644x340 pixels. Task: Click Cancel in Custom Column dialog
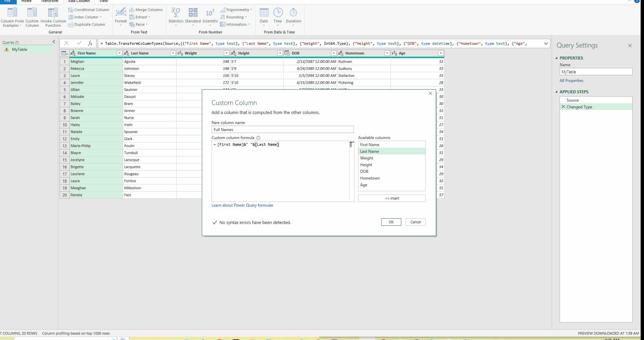point(416,222)
